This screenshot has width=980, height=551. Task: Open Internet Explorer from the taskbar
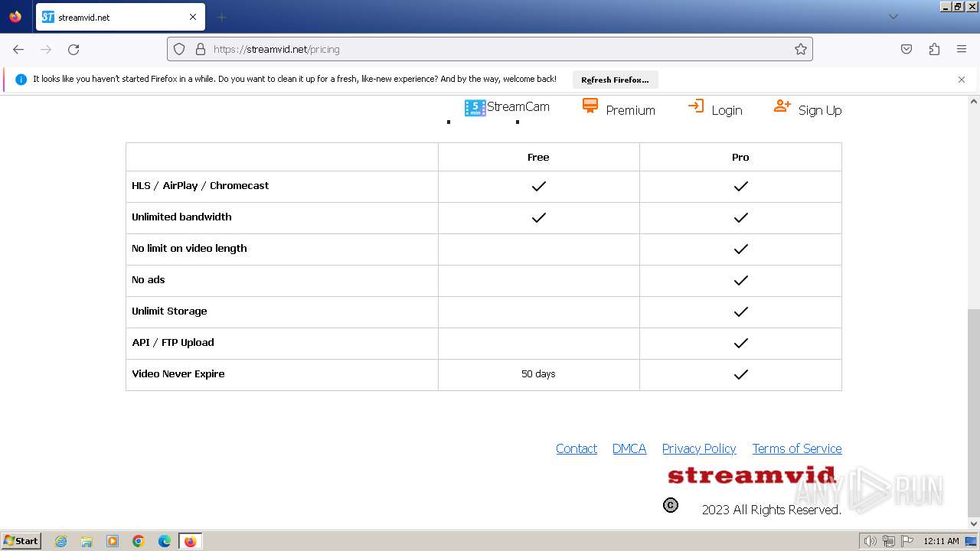click(61, 541)
